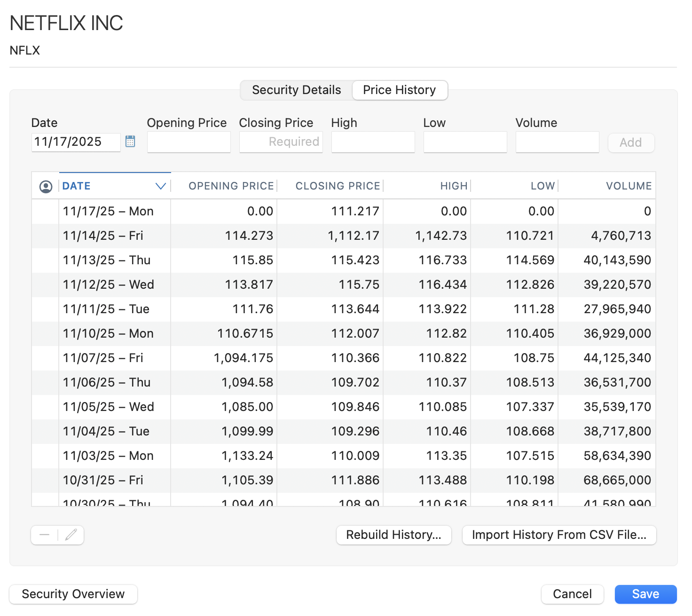Switch to the Security Details tab
692x616 pixels.
[296, 90]
